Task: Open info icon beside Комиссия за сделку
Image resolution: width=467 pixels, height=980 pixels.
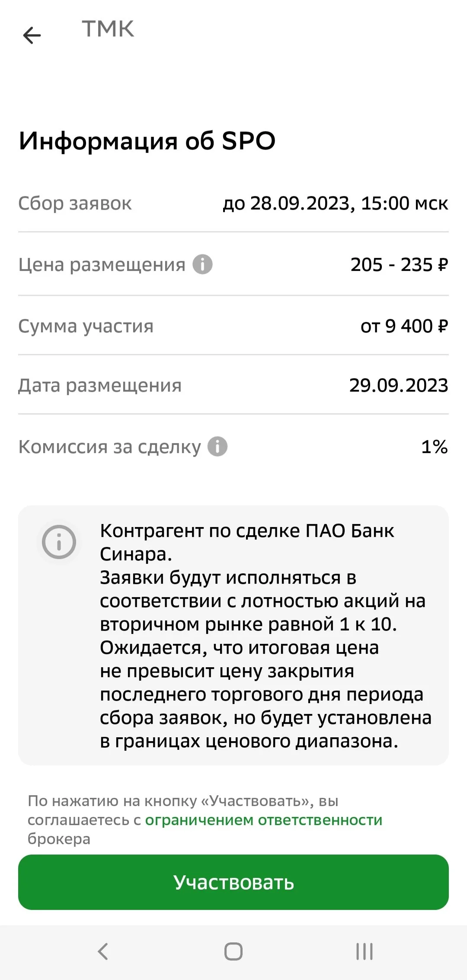Action: (x=218, y=447)
